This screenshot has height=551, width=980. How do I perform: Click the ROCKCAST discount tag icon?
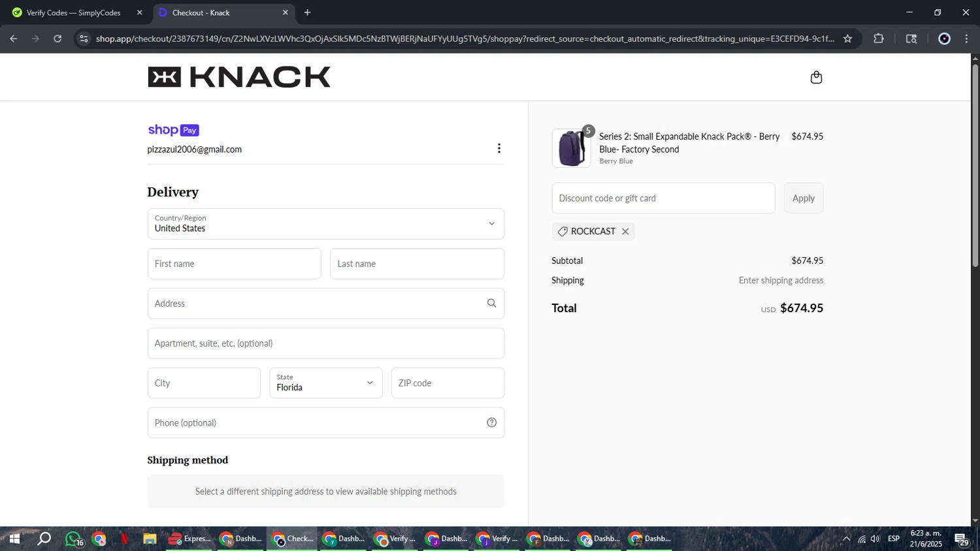coord(563,231)
